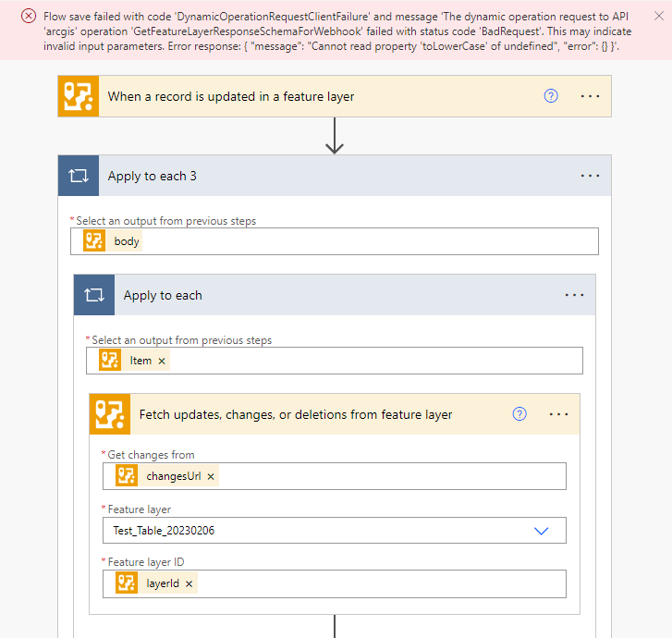The image size is (672, 638).
Task: Open options menu for Apply to each 3
Action: tap(590, 176)
